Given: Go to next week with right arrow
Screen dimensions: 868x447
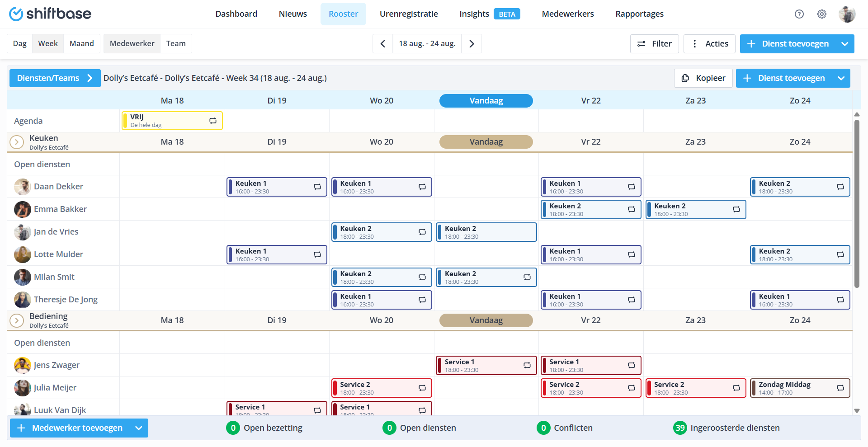Looking at the screenshot, I should point(472,44).
